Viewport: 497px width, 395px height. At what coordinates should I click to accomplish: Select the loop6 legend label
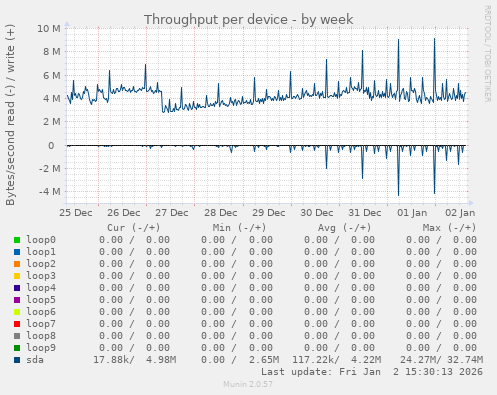click(x=41, y=312)
